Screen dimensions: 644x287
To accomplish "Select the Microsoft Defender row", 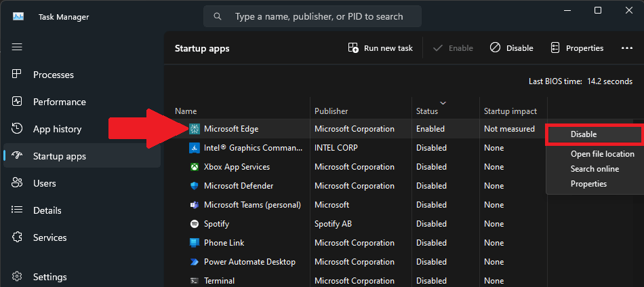I will pos(238,186).
